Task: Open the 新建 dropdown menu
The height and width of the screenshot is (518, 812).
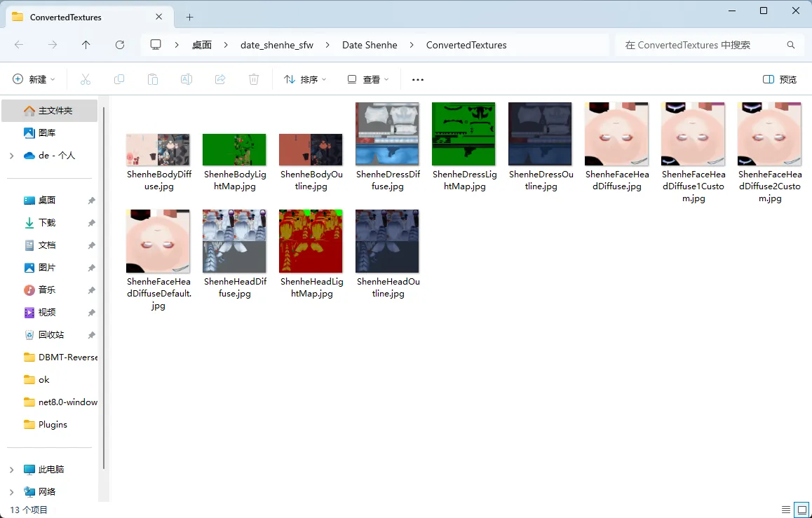Action: click(34, 79)
